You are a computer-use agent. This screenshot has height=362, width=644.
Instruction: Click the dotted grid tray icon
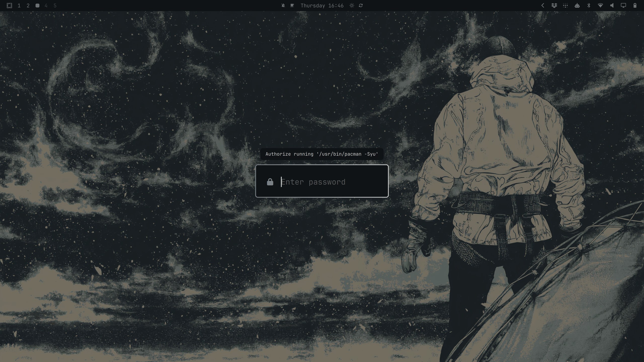pyautogui.click(x=566, y=6)
